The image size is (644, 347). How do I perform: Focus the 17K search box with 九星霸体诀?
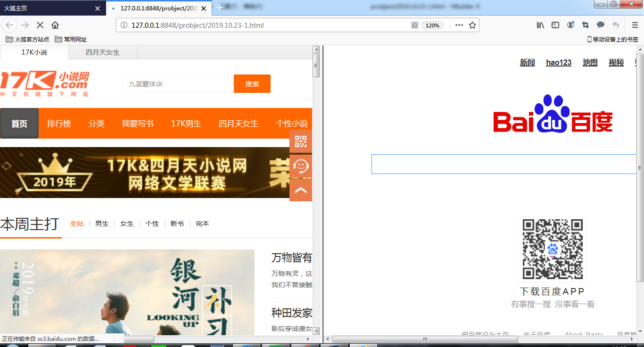point(178,84)
